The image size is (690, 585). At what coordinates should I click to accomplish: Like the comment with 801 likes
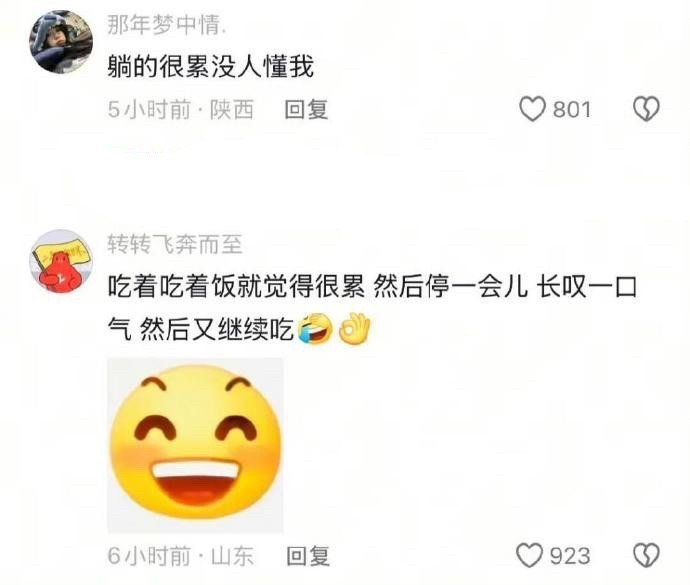pyautogui.click(x=532, y=109)
